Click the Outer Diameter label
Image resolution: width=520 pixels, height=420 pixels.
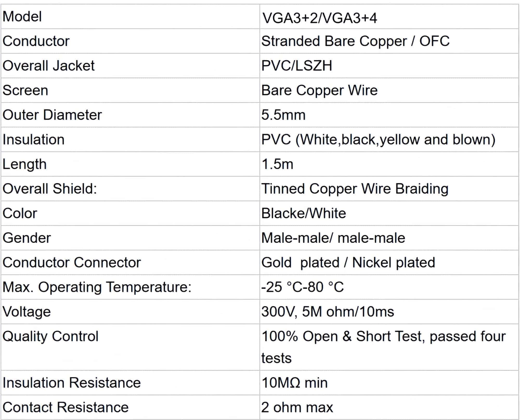pyautogui.click(x=52, y=115)
